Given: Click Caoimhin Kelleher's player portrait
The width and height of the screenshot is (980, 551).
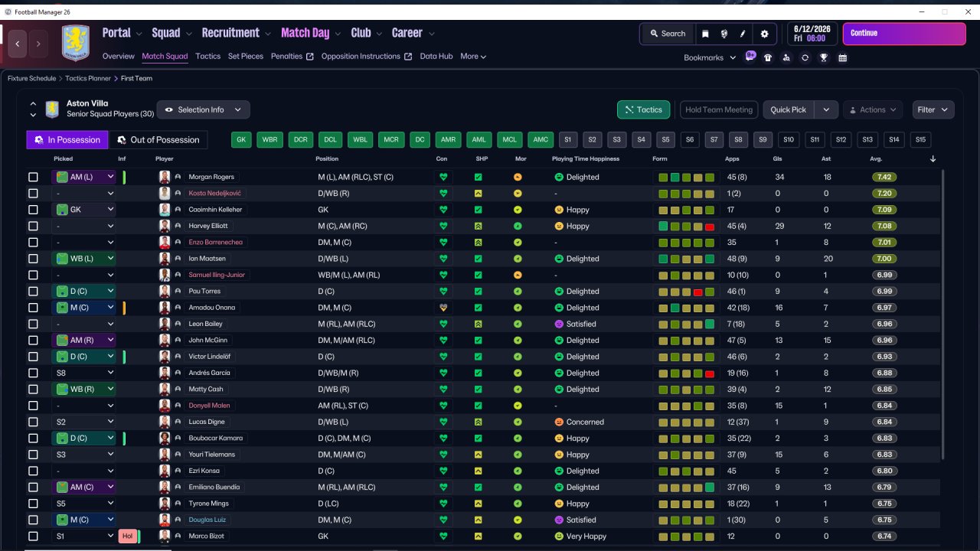Looking at the screenshot, I should pos(165,210).
